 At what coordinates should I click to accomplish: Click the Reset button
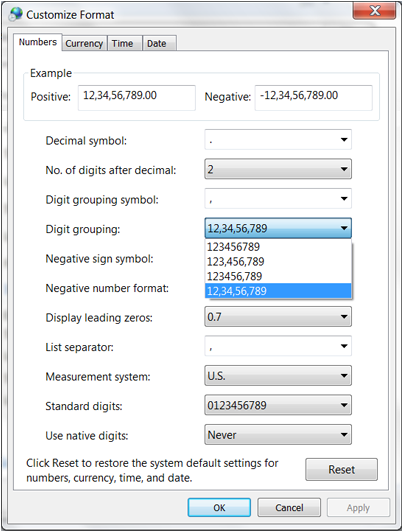point(341,469)
